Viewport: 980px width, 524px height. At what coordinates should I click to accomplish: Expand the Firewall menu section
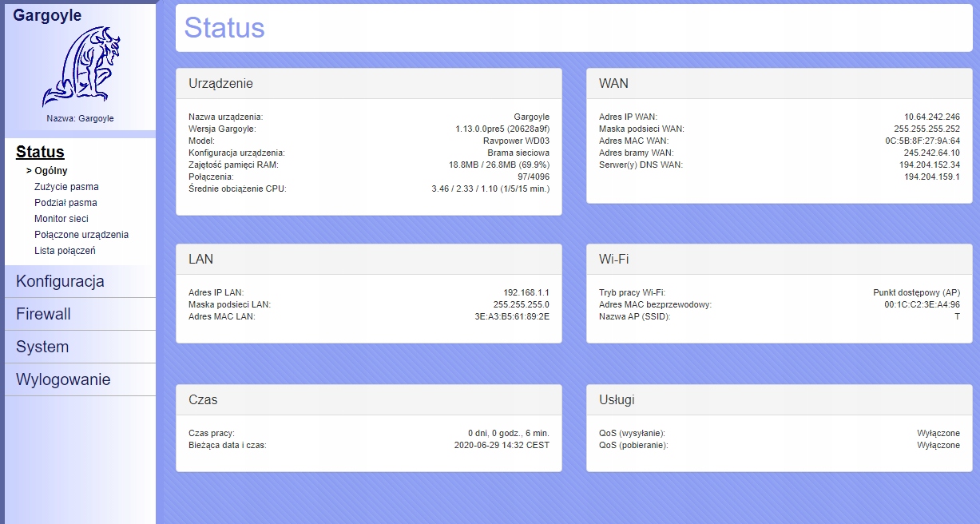click(43, 314)
